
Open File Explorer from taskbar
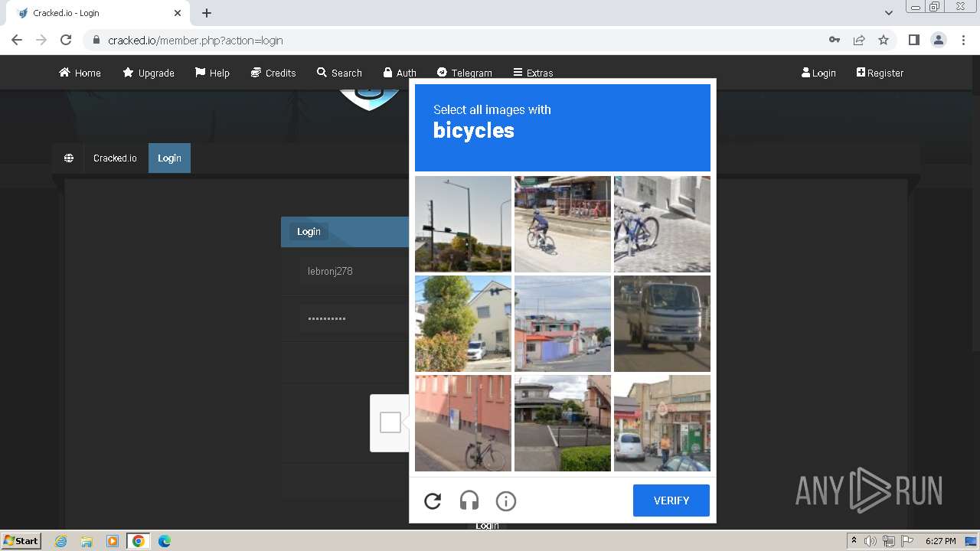click(87, 541)
